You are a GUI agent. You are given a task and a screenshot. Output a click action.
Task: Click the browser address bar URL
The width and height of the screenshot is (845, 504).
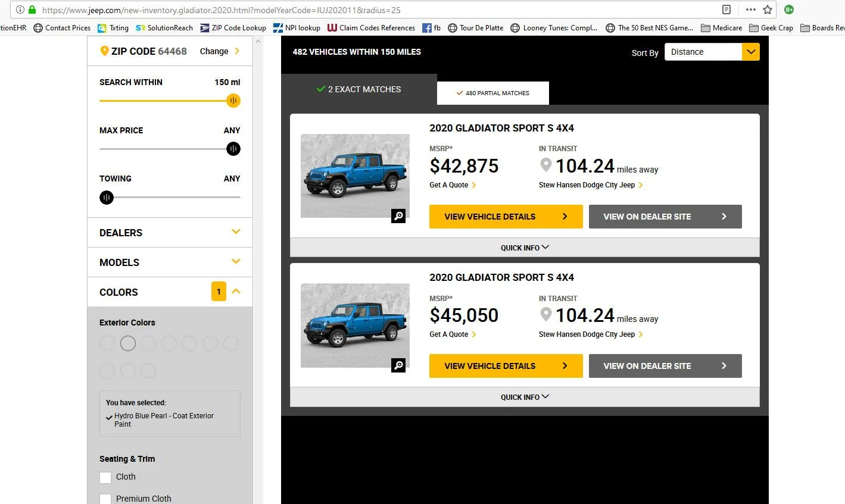tap(222, 10)
